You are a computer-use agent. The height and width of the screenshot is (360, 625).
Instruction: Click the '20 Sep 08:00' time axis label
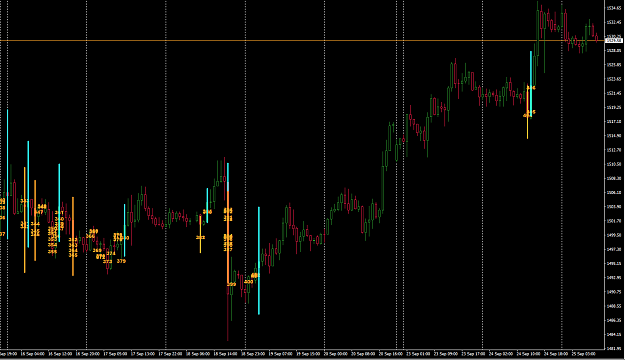point(363,354)
